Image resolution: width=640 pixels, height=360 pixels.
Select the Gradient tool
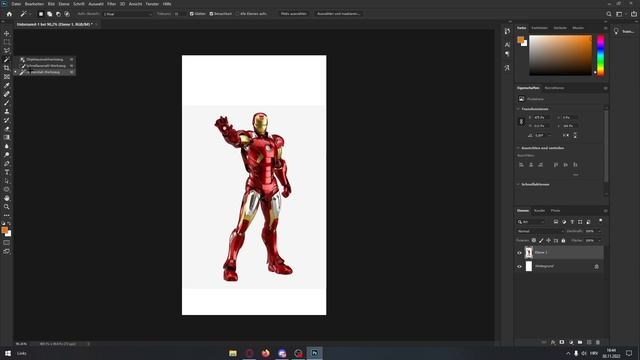click(x=7, y=137)
